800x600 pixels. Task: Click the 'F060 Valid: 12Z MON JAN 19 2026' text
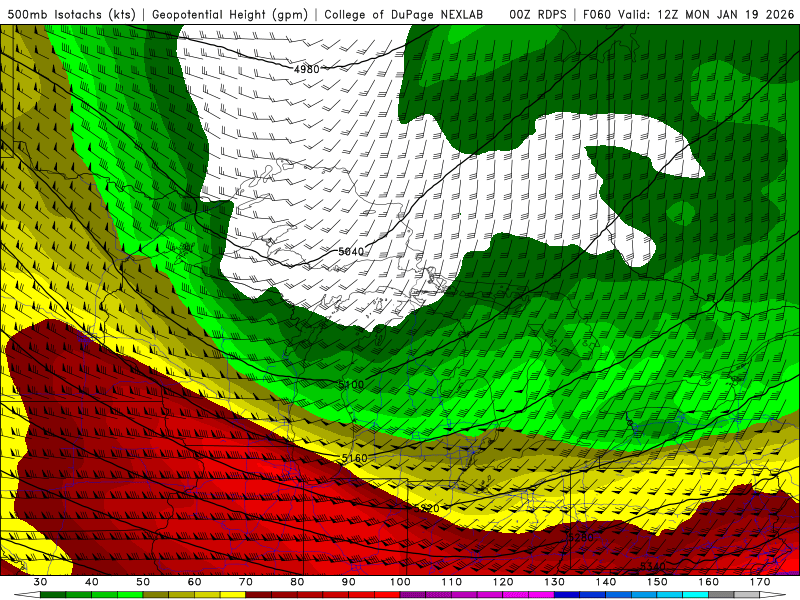point(688,14)
